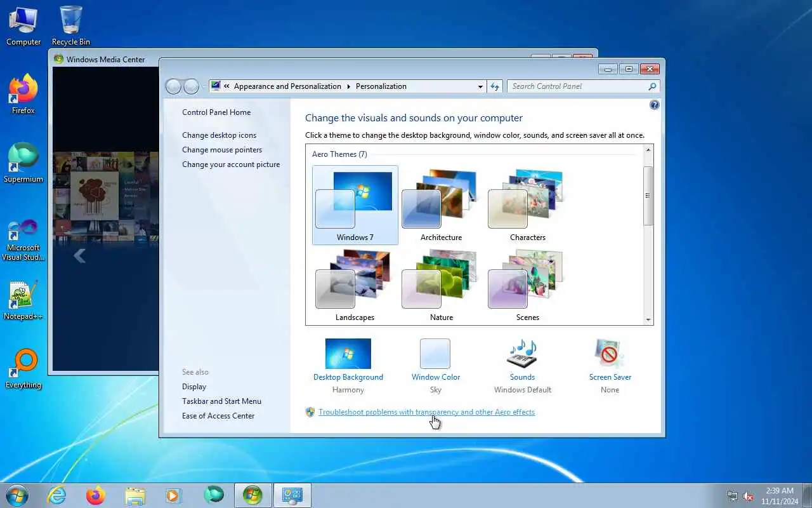This screenshot has height=508, width=812.
Task: Open the address bar history dropdown
Action: [x=480, y=86]
